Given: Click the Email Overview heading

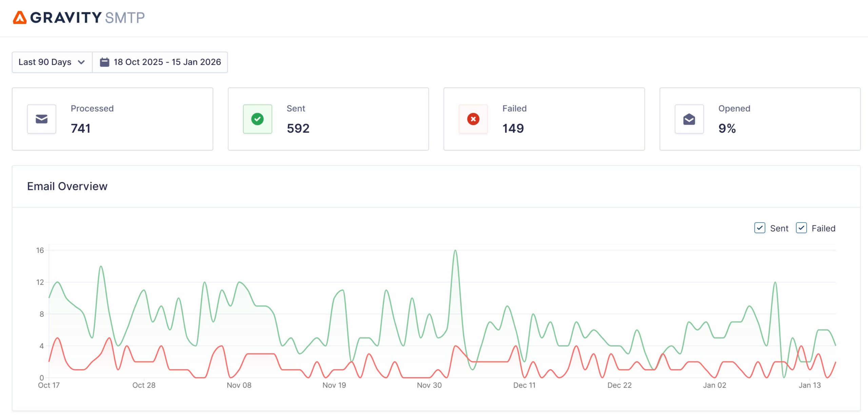Looking at the screenshot, I should pos(67,186).
